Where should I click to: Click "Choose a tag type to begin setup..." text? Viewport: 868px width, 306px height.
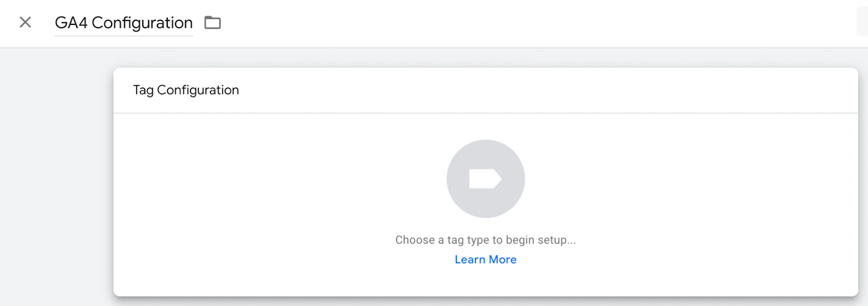486,240
